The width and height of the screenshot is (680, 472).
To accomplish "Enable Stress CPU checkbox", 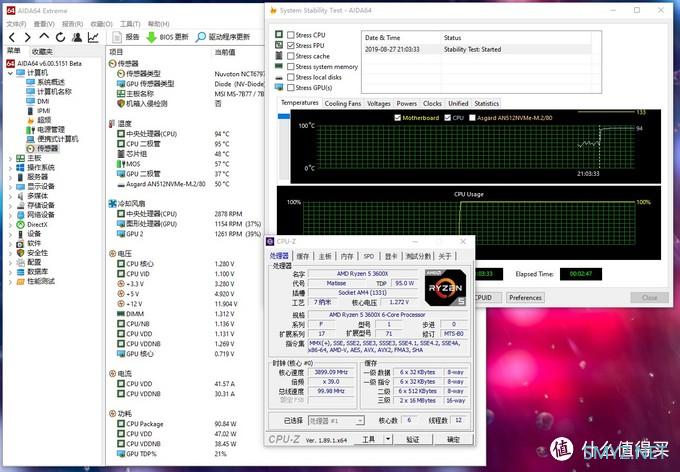I will tap(291, 35).
